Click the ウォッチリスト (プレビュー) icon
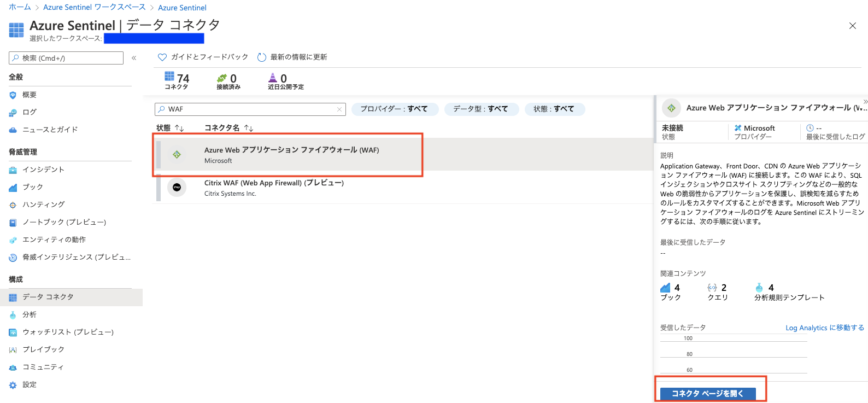This screenshot has height=403, width=868. click(x=13, y=332)
